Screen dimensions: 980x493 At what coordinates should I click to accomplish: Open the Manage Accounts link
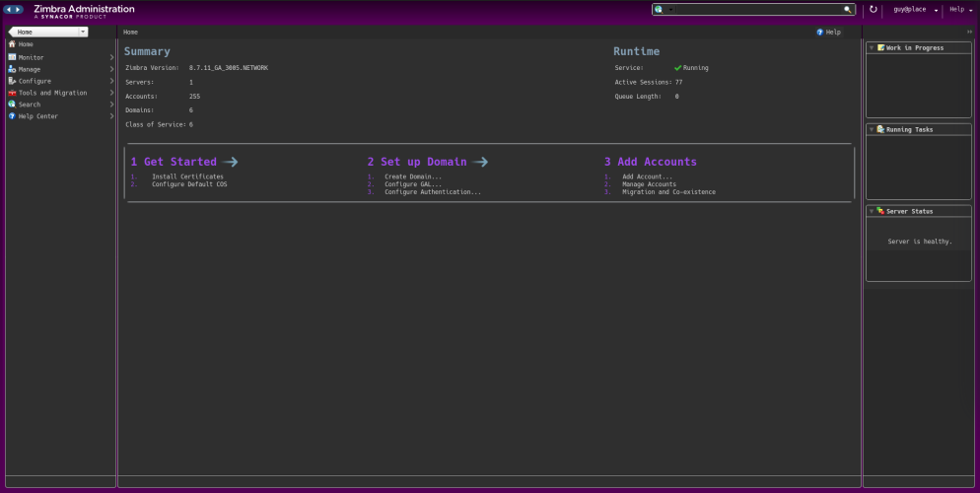pos(649,184)
